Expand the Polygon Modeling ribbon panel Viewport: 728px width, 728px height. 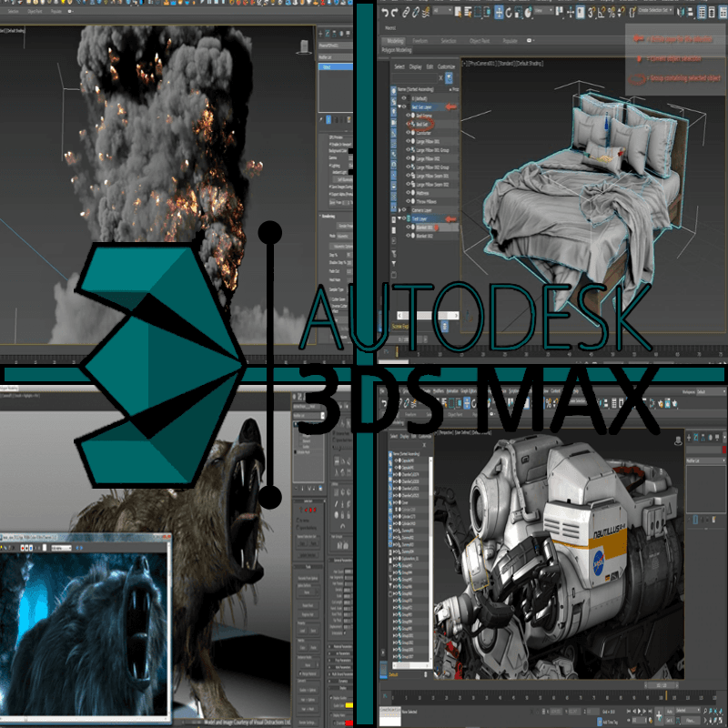(397, 50)
